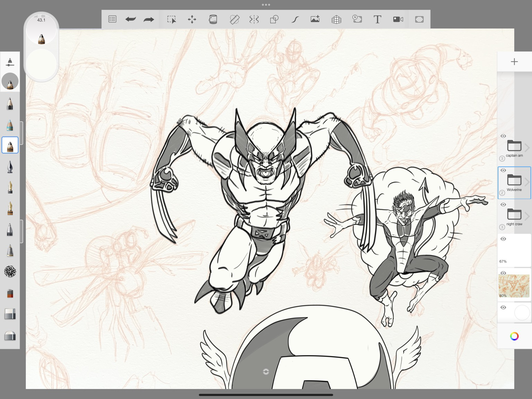
Task: Expand the night craw group chevron
Action: tap(527, 216)
